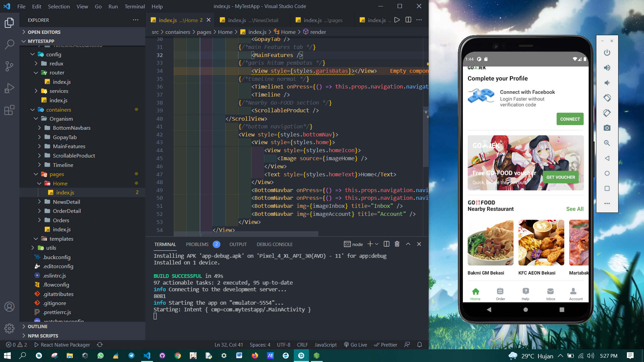Image resolution: width=644 pixels, height=362 pixels.
Task: Click the Bakmi GM Bekasi thumbnail
Action: (x=490, y=242)
